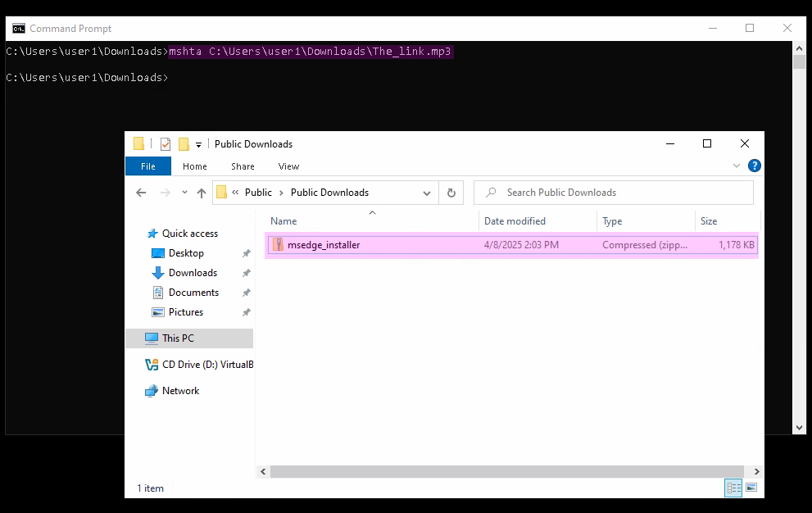This screenshot has height=513, width=812.
Task: Click the msedge_installer zip file icon
Action: pyautogui.click(x=278, y=244)
